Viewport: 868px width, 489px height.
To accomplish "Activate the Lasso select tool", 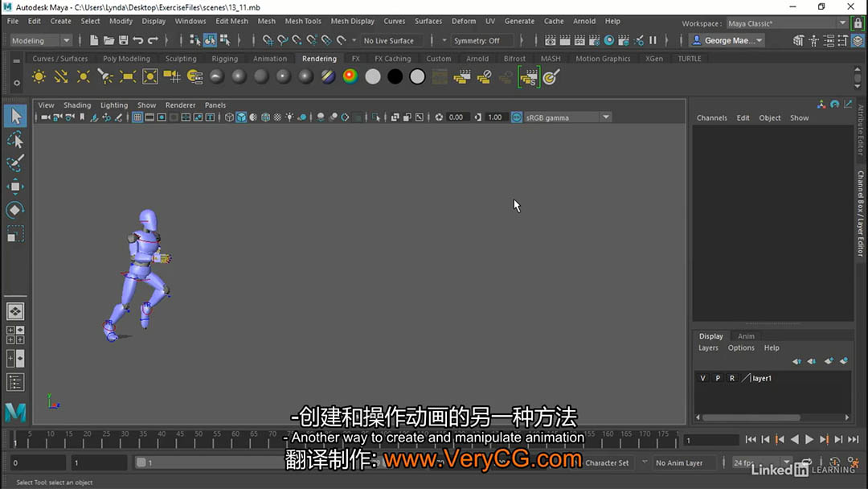I will coord(15,140).
